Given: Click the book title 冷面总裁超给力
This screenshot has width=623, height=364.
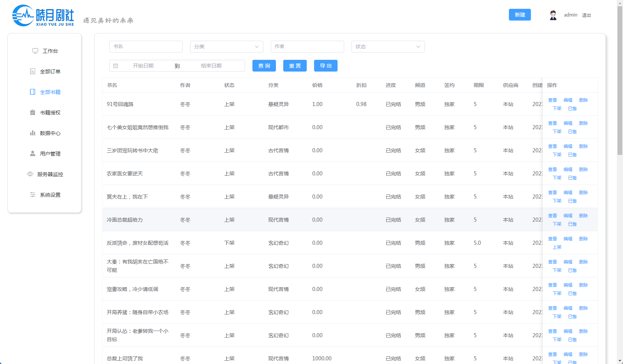Looking at the screenshot, I should [125, 220].
